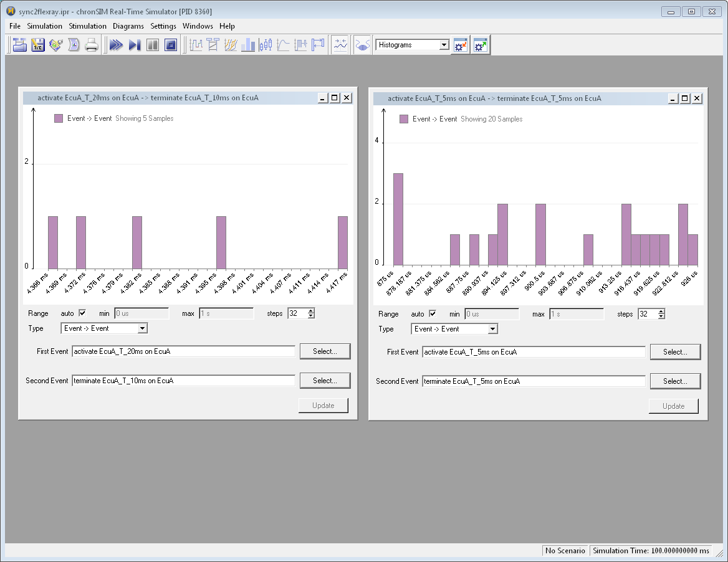
Task: Step simulation forward one step
Action: coord(135,45)
